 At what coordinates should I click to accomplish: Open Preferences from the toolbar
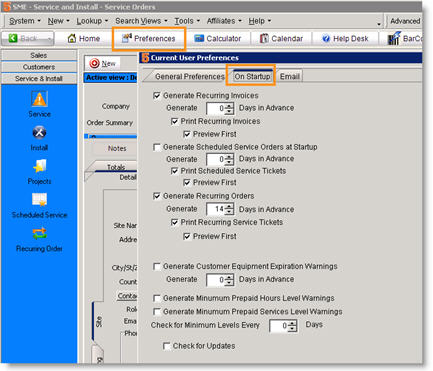[148, 39]
